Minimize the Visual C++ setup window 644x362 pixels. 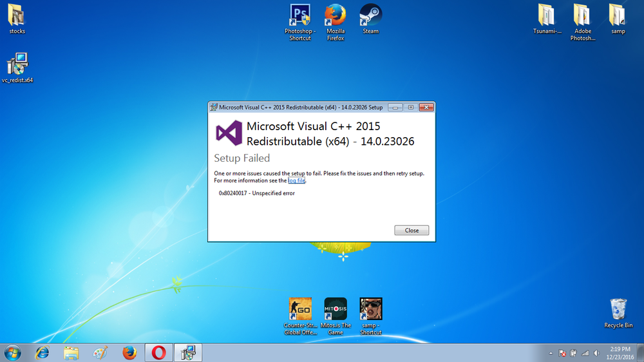point(395,107)
